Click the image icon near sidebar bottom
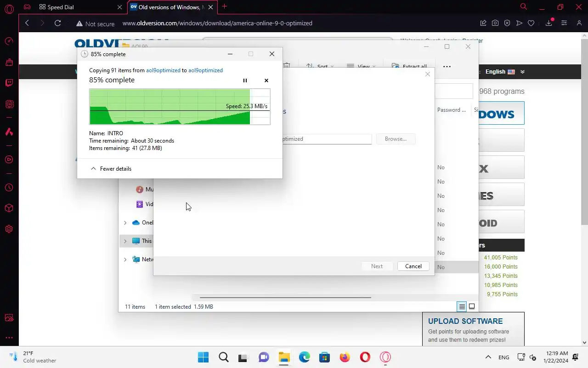This screenshot has height=368, width=588. coord(9,317)
